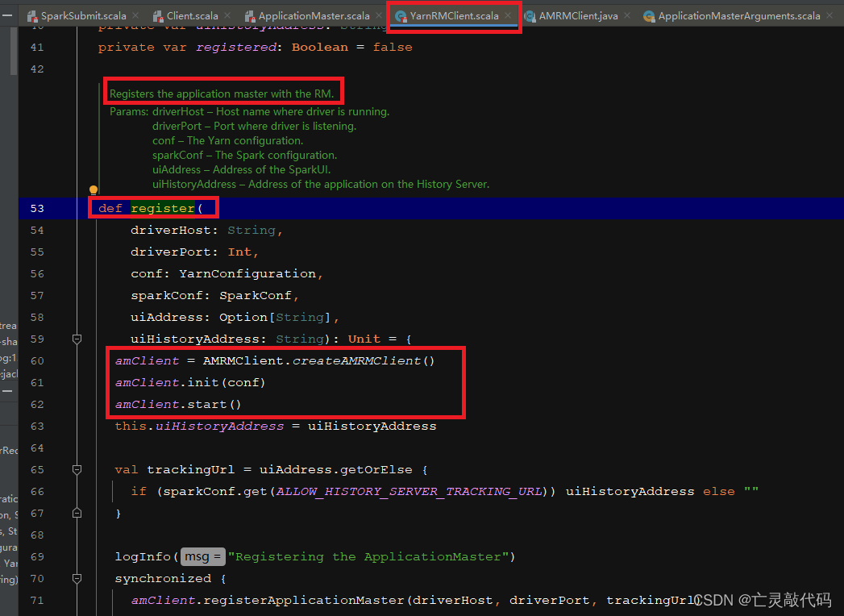Image resolution: width=844 pixels, height=616 pixels.
Task: Close the ApplicationMasterArguments.scala tab
Action: pos(829,15)
